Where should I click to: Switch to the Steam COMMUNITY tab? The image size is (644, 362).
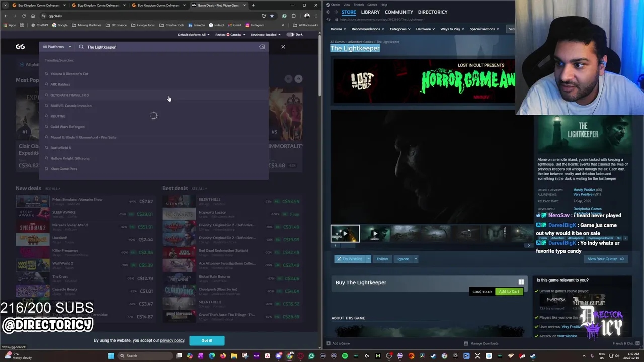(x=399, y=12)
